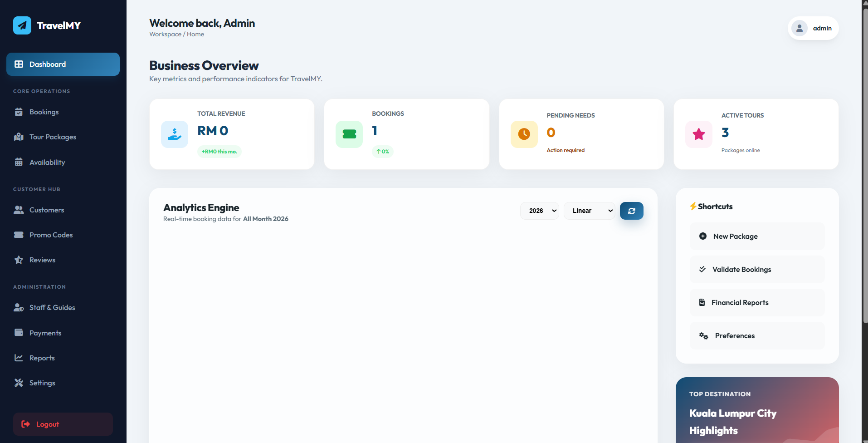Go to Bookings in the sidebar
Image resolution: width=868 pixels, height=443 pixels.
click(x=44, y=112)
